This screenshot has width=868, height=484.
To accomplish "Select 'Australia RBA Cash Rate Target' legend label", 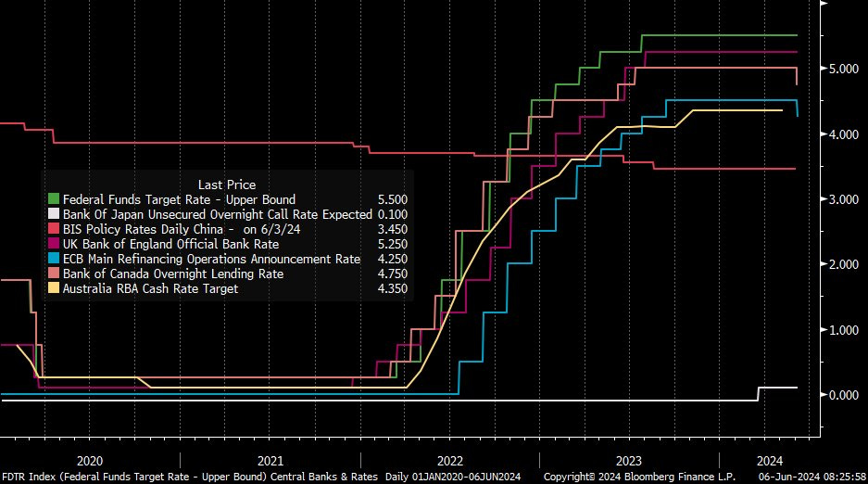I will click(x=149, y=288).
